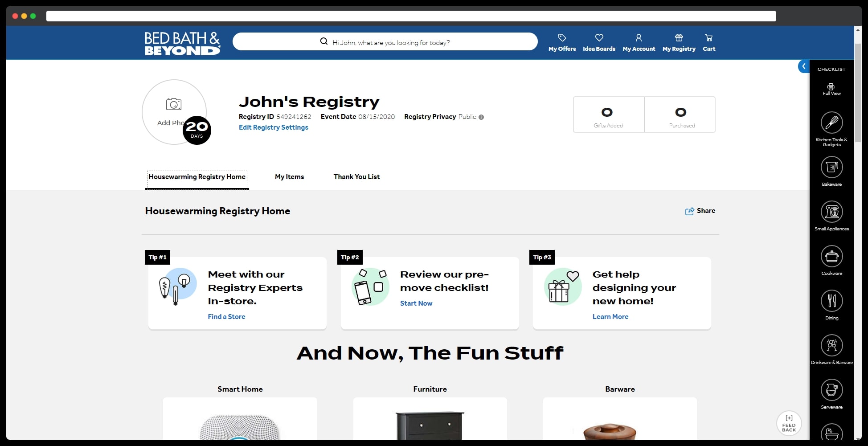The width and height of the screenshot is (868, 446).
Task: Click the search magnifier icon
Action: 324,41
